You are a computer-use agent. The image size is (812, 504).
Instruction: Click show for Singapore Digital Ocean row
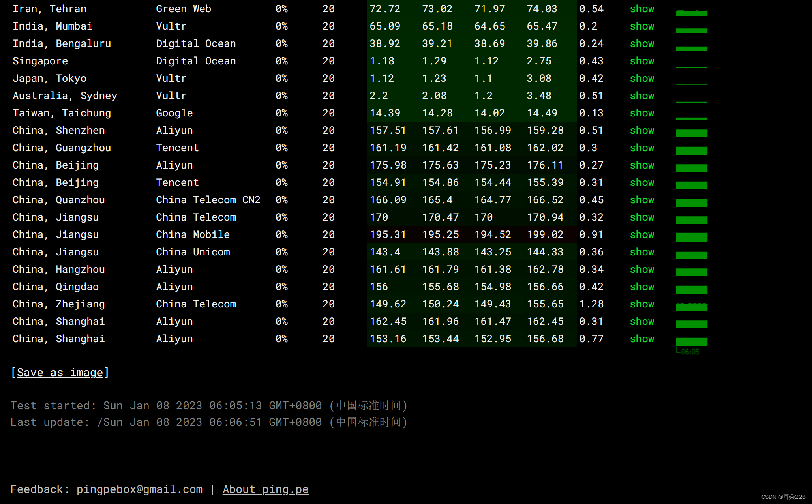pyautogui.click(x=642, y=61)
